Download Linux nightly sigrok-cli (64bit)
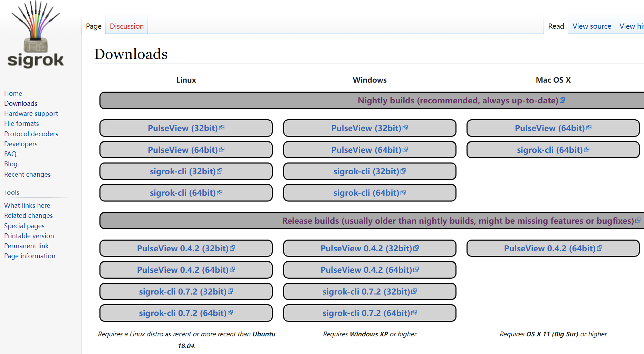Image resolution: width=644 pixels, height=354 pixels. 186,193
